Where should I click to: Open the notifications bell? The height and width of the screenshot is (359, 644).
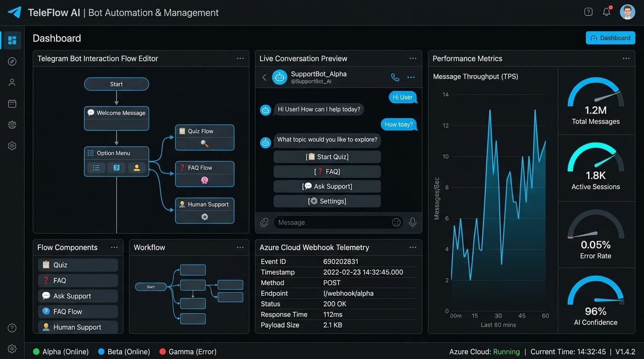tap(607, 12)
